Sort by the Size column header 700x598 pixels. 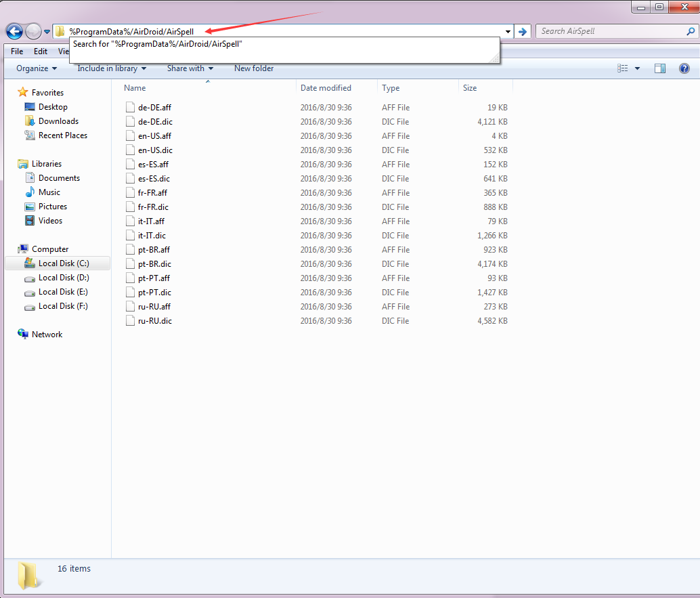click(x=470, y=88)
